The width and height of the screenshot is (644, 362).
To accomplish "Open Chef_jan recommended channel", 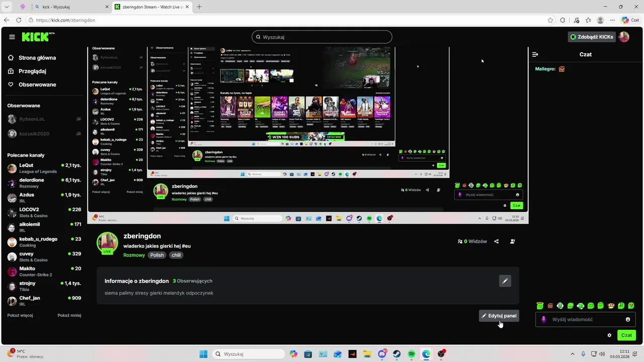I will 44,301.
